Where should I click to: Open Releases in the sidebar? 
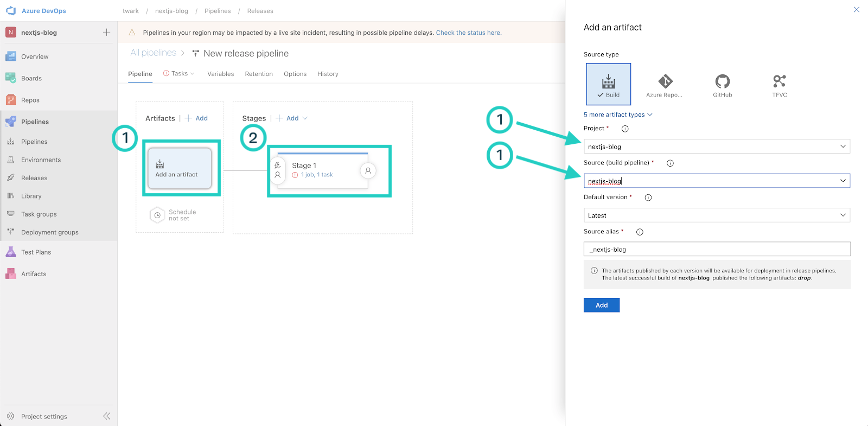(34, 178)
